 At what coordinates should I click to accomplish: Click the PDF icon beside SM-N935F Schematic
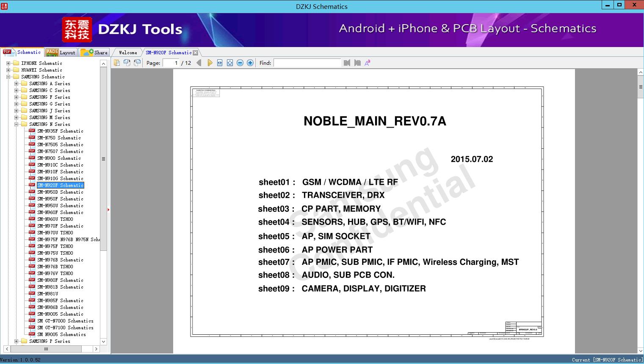coord(32,131)
